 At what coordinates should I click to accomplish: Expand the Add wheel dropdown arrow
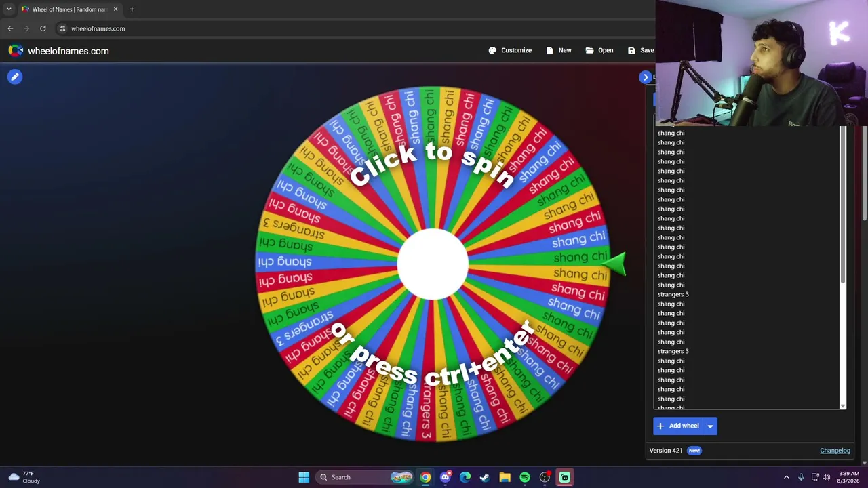point(710,426)
